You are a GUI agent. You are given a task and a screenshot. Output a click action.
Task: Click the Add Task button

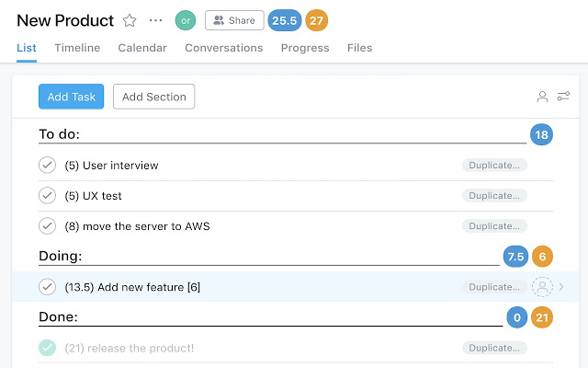(x=71, y=97)
